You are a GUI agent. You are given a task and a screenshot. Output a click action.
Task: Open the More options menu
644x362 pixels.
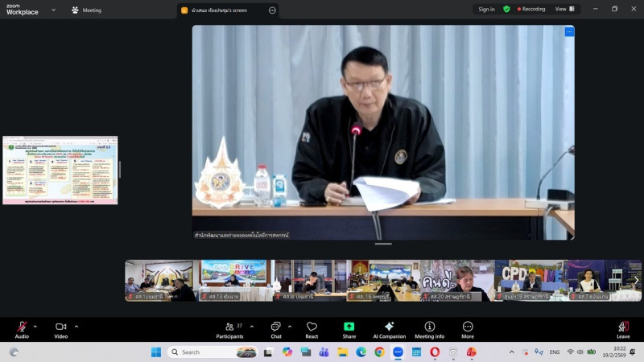click(x=468, y=327)
